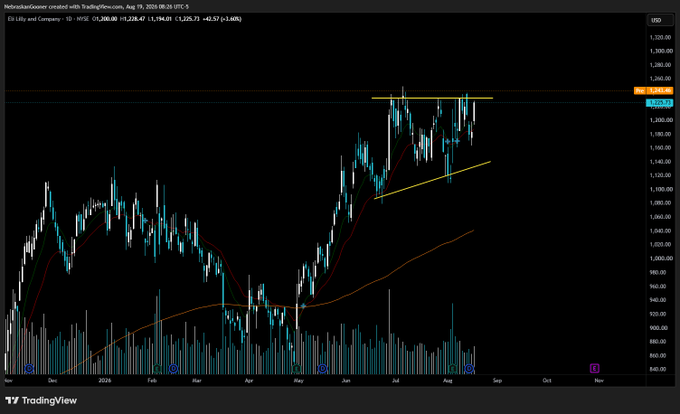Open the purple upcoming earnings E marker
The height and width of the screenshot is (414, 680).
click(x=595, y=368)
